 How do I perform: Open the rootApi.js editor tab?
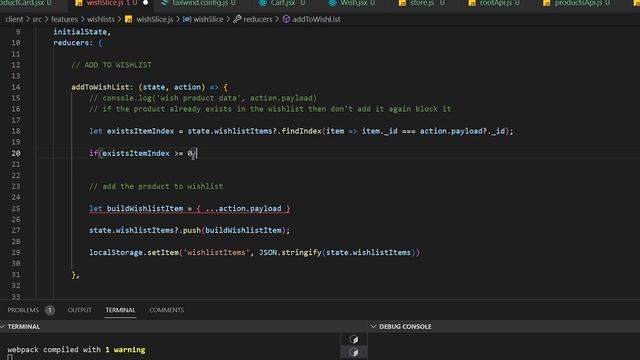pyautogui.click(x=495, y=3)
